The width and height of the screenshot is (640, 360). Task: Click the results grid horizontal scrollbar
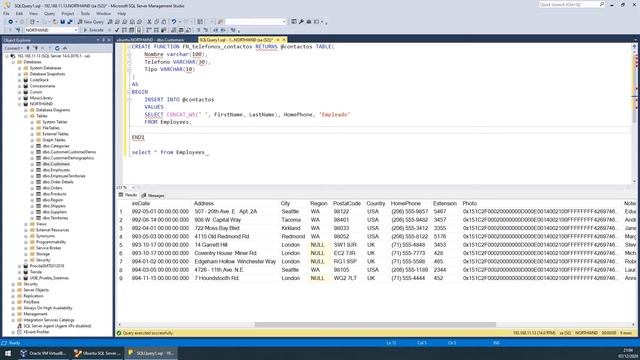coord(375,325)
